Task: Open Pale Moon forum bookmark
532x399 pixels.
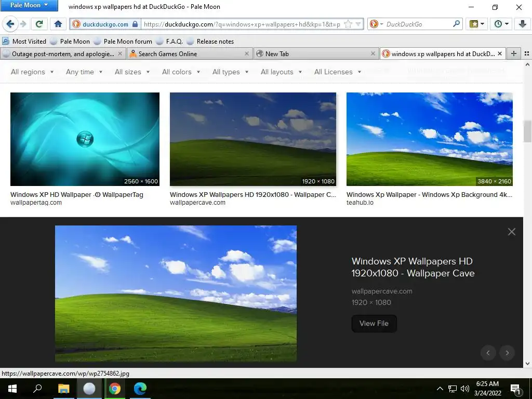Action: 123,42
